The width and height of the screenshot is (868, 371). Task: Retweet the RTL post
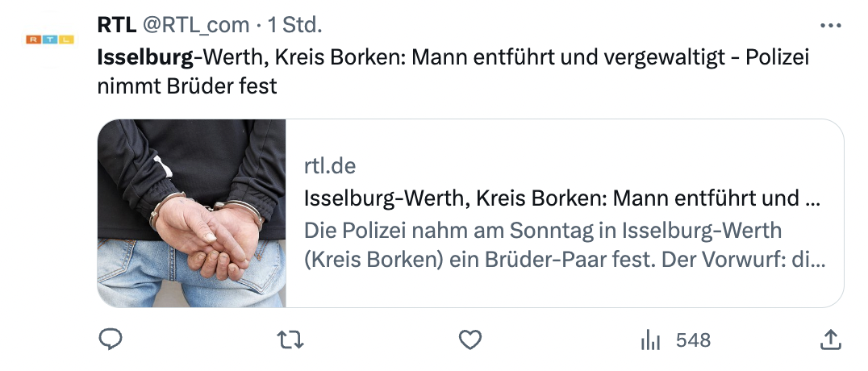click(290, 340)
